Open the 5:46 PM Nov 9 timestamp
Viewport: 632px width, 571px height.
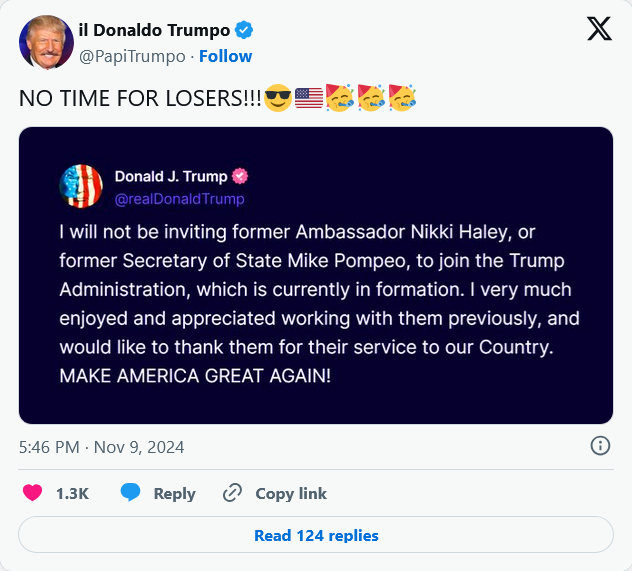[102, 447]
